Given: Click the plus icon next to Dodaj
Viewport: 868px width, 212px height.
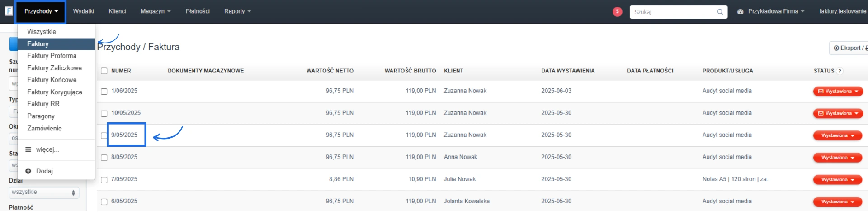Looking at the screenshot, I should click(28, 171).
